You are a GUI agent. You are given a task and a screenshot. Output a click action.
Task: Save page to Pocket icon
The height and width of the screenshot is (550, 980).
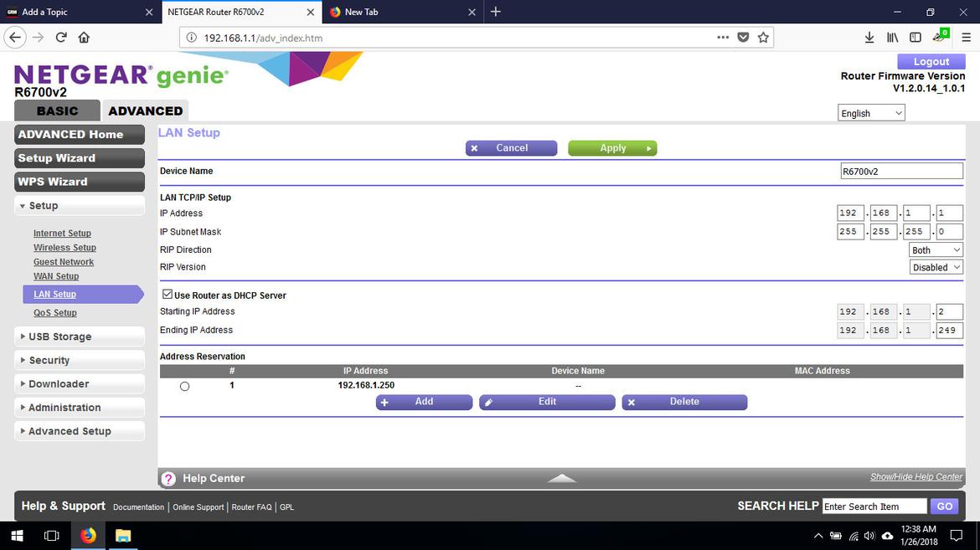coord(743,38)
